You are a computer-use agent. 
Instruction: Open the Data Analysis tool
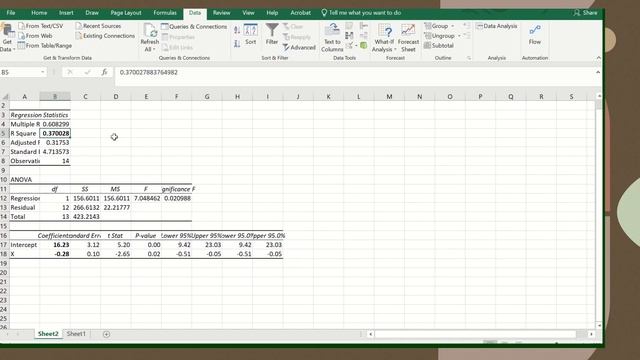coord(496,26)
